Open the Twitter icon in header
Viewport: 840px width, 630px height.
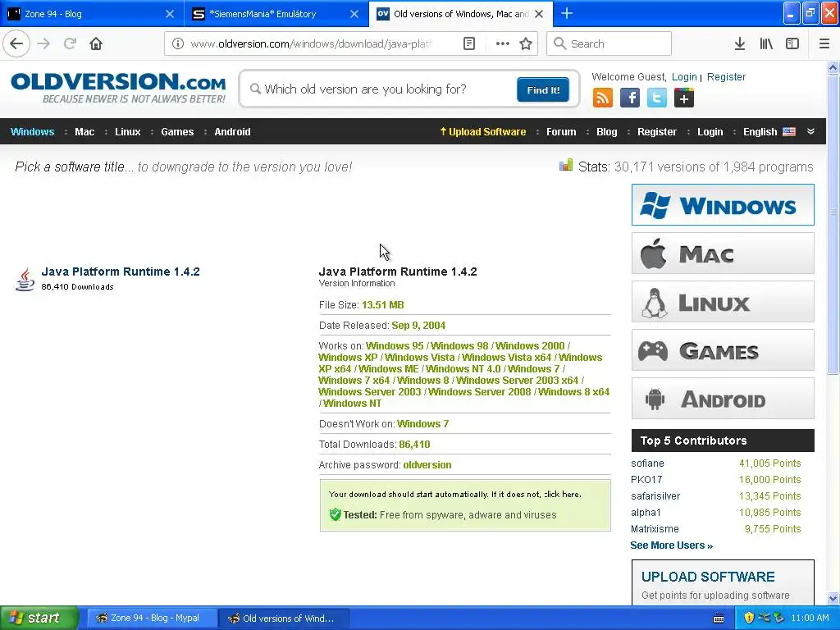click(x=657, y=98)
